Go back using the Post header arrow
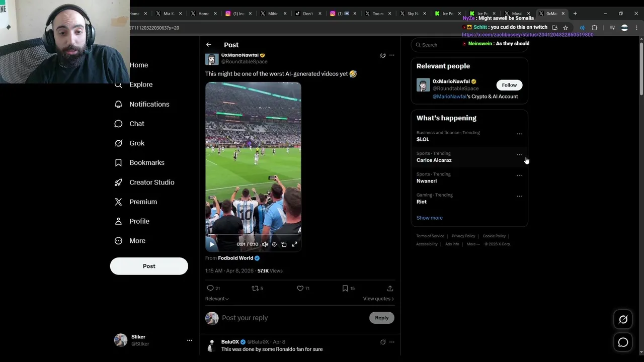The width and height of the screenshot is (644, 362). click(209, 45)
